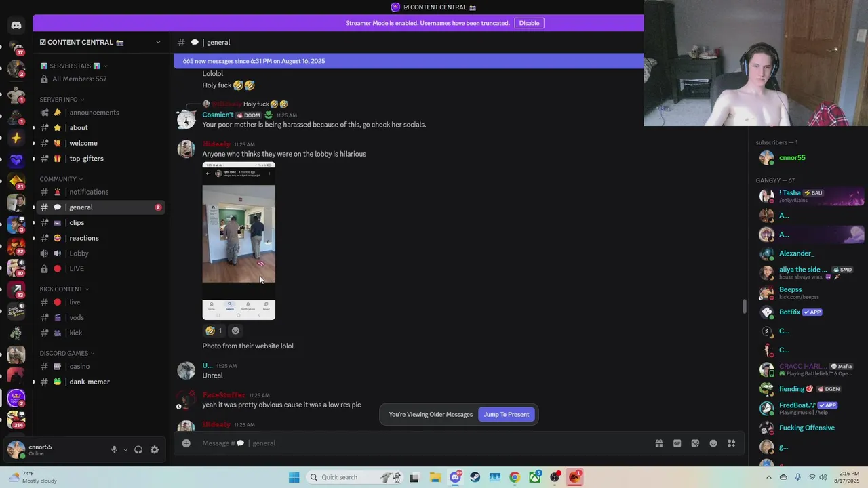Open BotRix app member entry
Image resolution: width=868 pixels, height=488 pixels.
(x=810, y=312)
